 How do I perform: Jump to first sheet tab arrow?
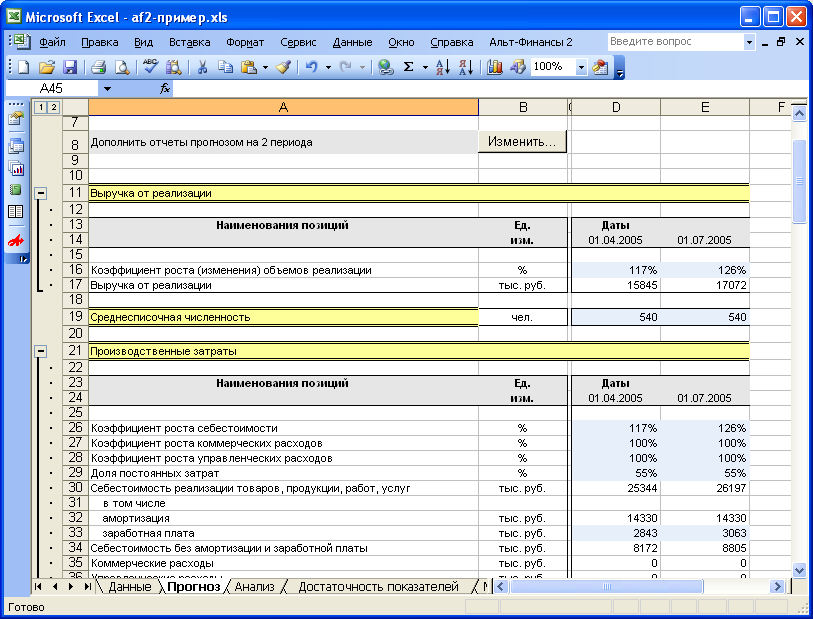click(x=38, y=587)
